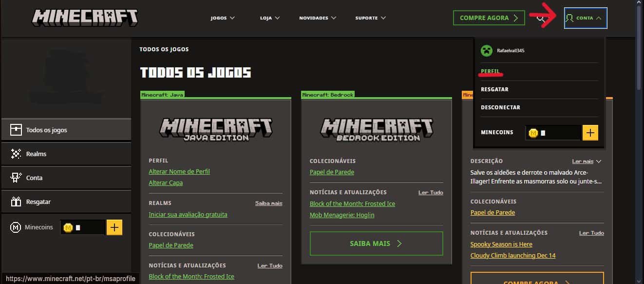Click the Minecraft Bedrock Edition logo

[377, 129]
